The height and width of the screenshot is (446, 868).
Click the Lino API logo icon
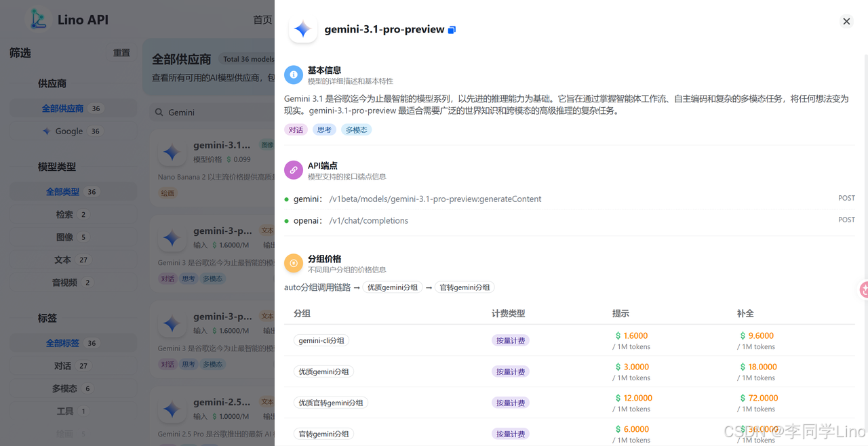39,19
